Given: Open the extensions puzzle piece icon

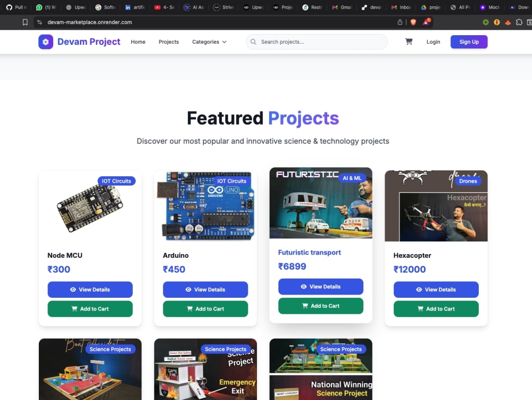Looking at the screenshot, I should coord(519,22).
